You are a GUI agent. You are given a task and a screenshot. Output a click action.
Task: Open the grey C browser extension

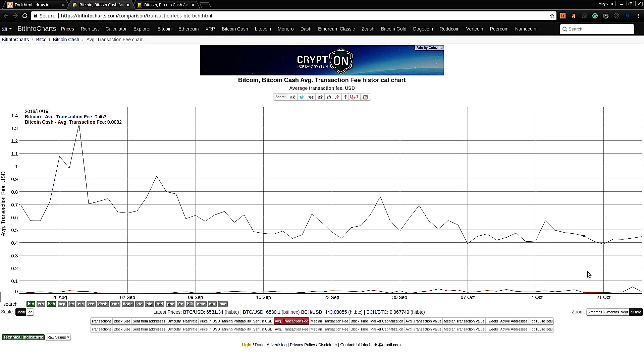pos(584,16)
